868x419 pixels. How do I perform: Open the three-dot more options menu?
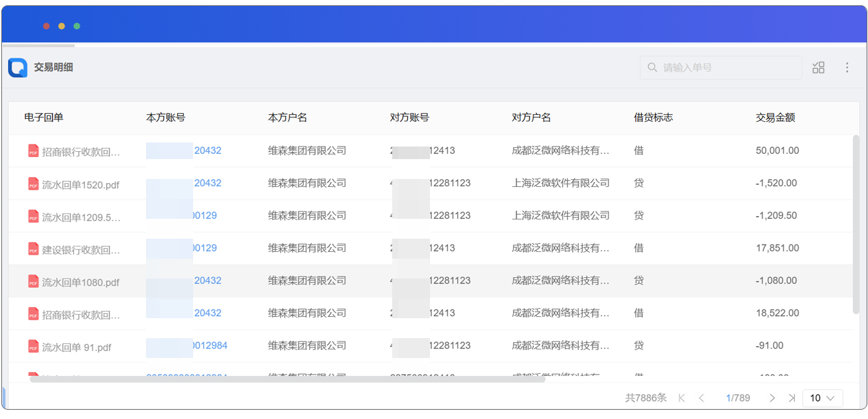(847, 68)
